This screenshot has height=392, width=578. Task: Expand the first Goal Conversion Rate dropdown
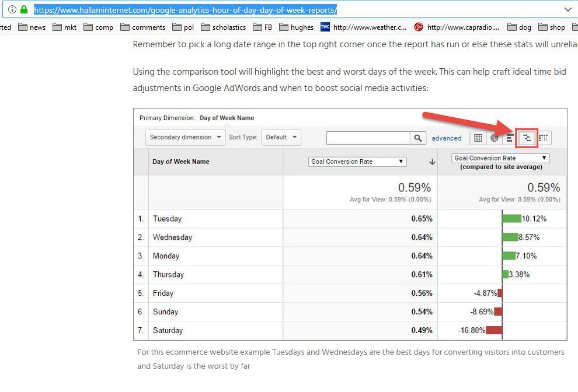click(x=357, y=162)
